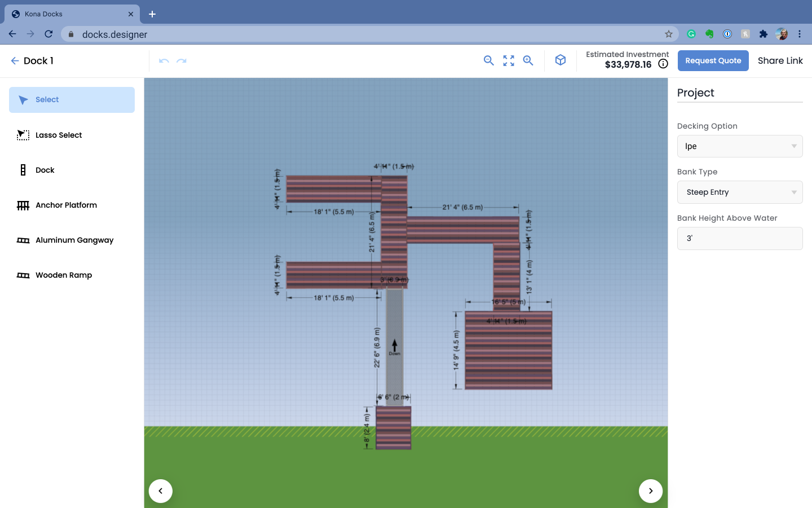Activate the Select tool
812x508 pixels.
point(72,100)
